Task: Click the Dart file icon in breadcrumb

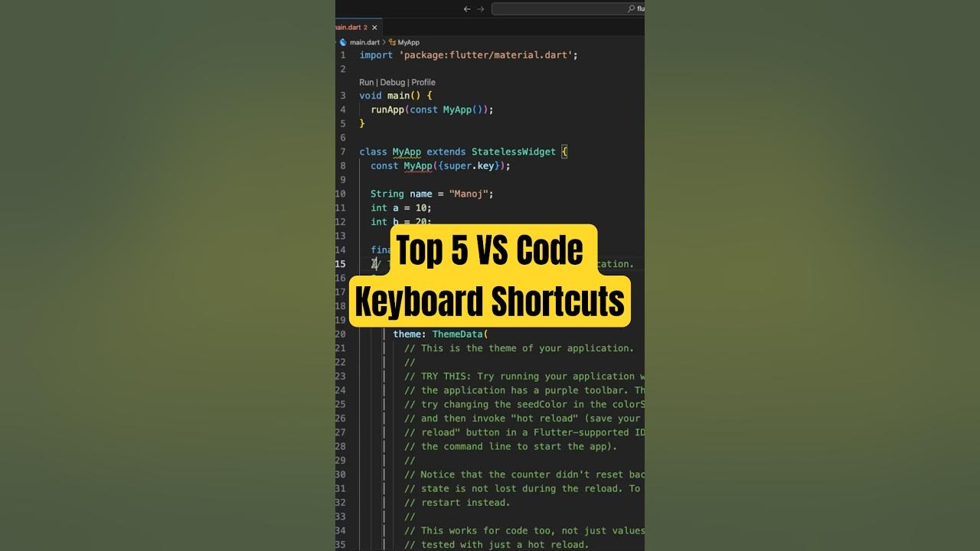Action: (x=344, y=42)
